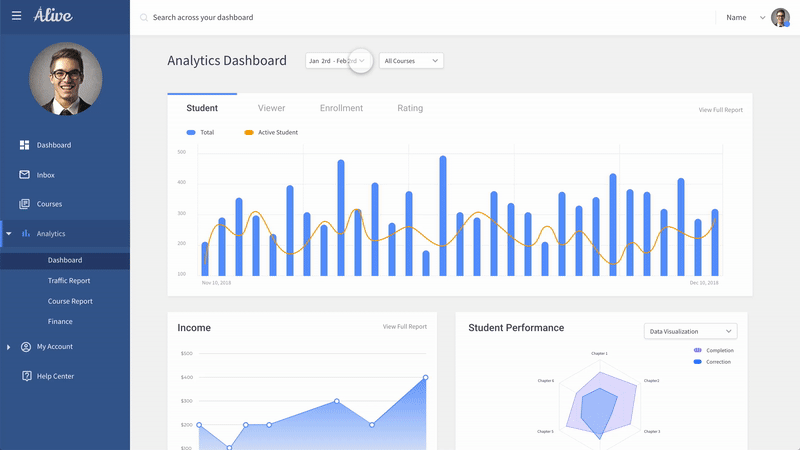Viewport: 800px width, 450px height.
Task: Open Course Report submenu item
Action: [x=70, y=301]
